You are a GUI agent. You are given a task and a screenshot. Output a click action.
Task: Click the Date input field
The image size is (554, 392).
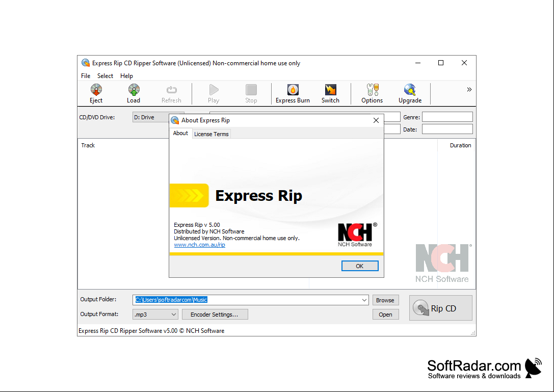pos(447,129)
